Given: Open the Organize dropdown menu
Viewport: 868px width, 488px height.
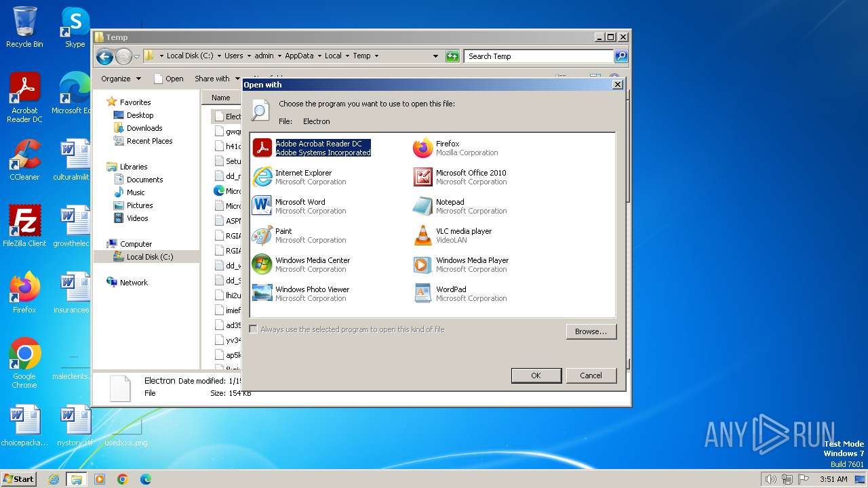Looking at the screenshot, I should pyautogui.click(x=121, y=79).
